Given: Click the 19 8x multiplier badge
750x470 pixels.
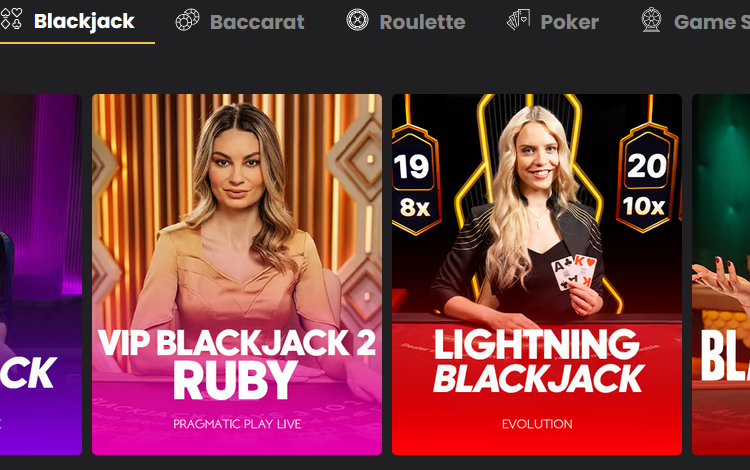Looking at the screenshot, I should point(415,179).
